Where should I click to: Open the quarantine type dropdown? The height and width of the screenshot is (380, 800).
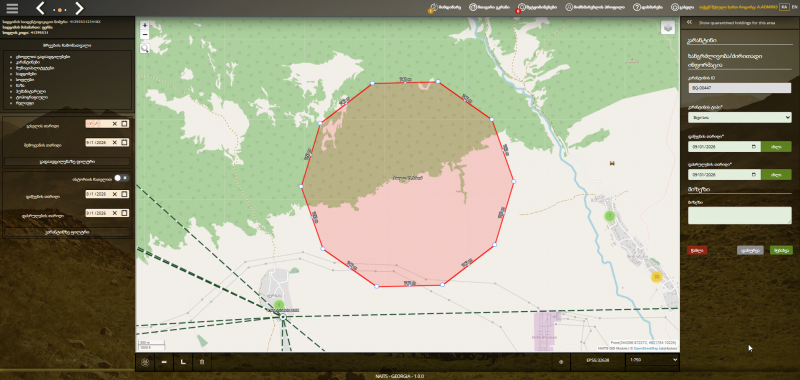pyautogui.click(x=739, y=117)
